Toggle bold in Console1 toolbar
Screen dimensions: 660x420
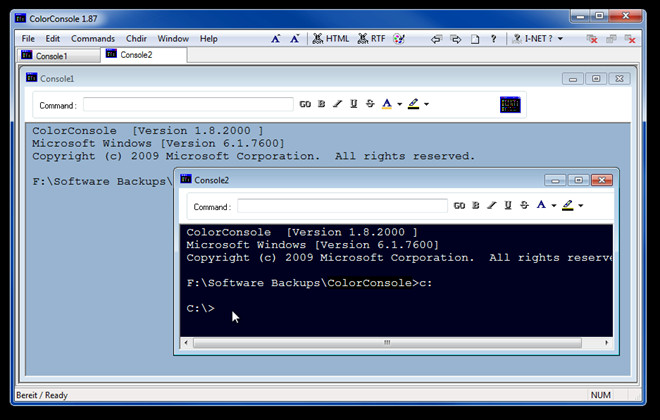(321, 104)
